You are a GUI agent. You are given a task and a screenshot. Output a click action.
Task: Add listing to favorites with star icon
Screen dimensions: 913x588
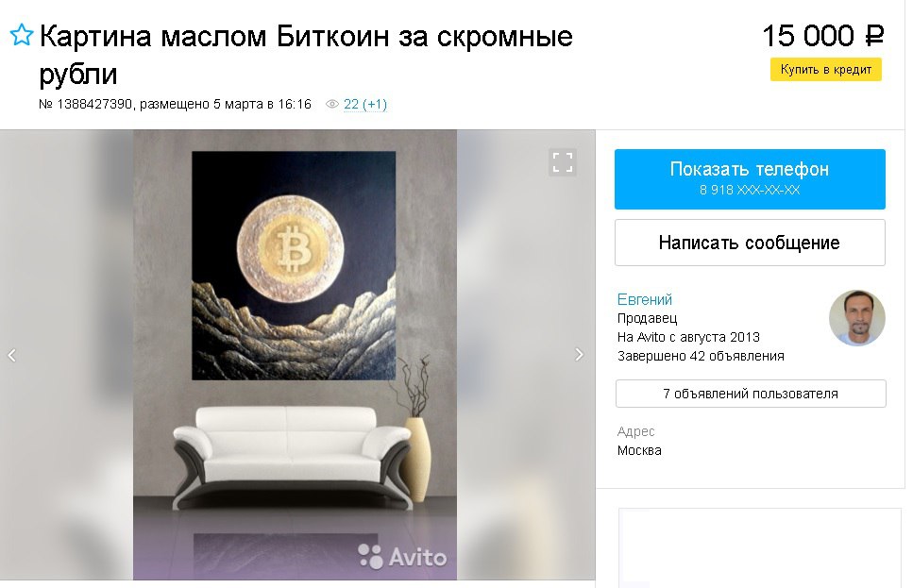pyautogui.click(x=22, y=35)
